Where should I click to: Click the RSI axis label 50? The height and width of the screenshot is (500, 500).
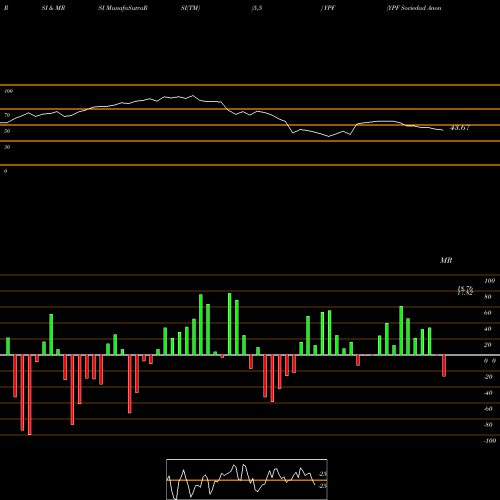(x=7, y=131)
